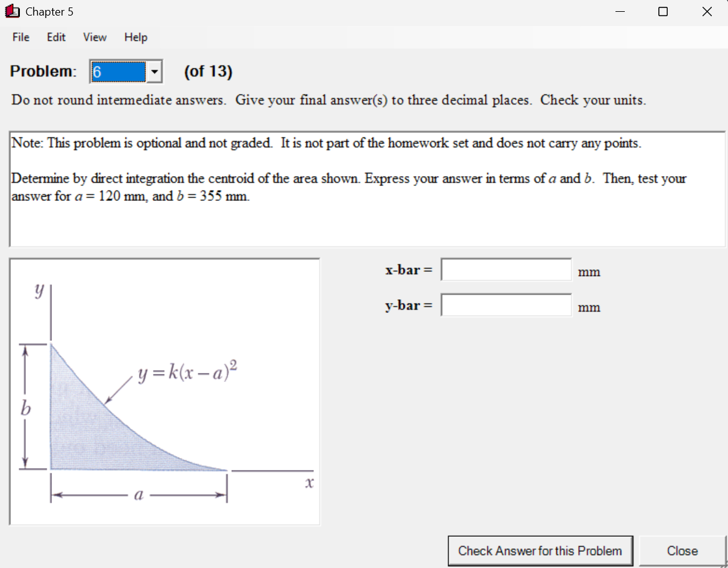The image size is (728, 568).
Task: Select the highlighted problem number 6
Action: tap(118, 71)
